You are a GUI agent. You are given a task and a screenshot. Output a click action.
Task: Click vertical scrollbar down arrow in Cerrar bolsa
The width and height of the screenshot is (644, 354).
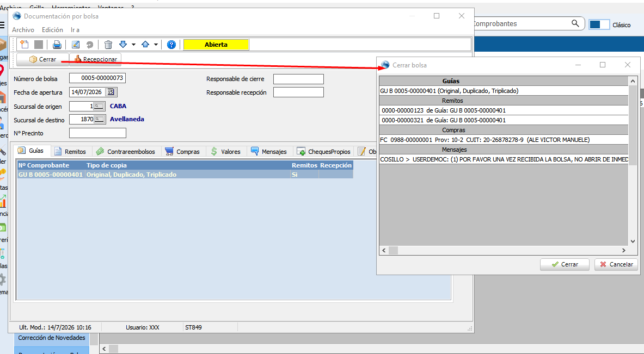[x=633, y=241]
